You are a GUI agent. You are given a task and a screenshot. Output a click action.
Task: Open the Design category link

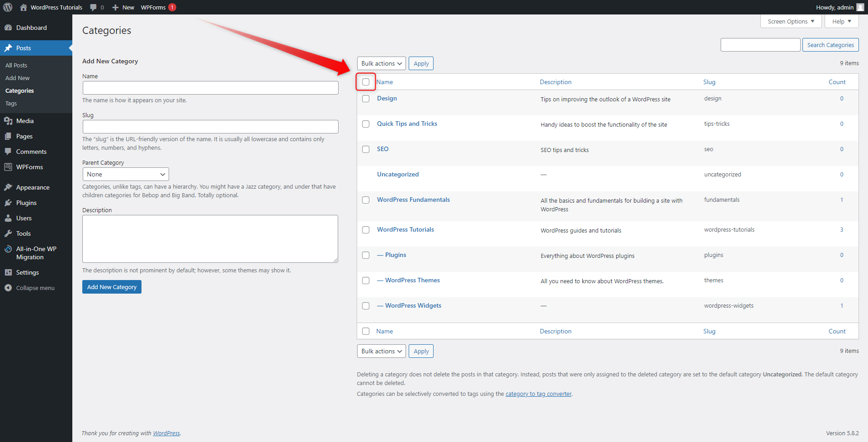pyautogui.click(x=387, y=98)
